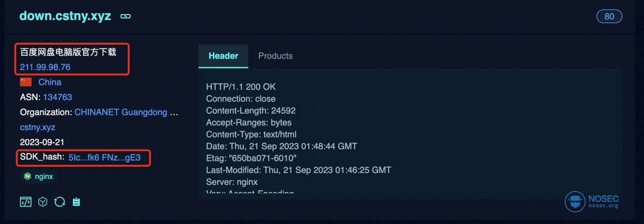Open the down.cstny.xyz host title
Screen dimensions: 644x224
point(65,16)
